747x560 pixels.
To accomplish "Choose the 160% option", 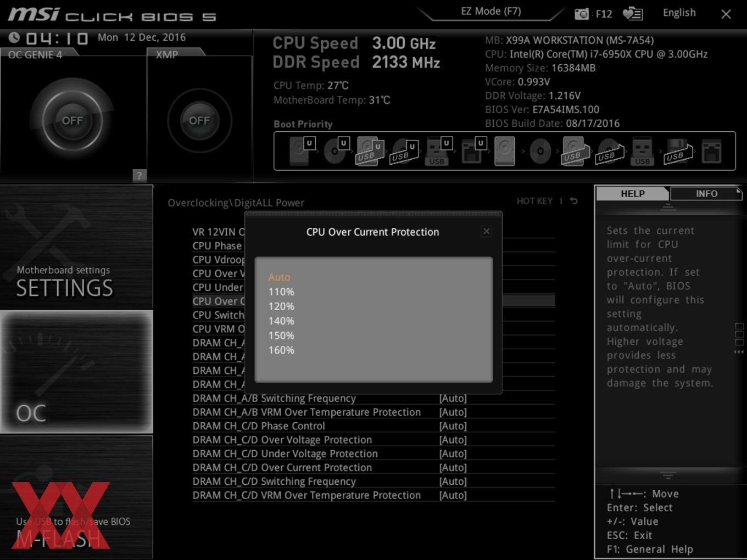I will tap(281, 350).
